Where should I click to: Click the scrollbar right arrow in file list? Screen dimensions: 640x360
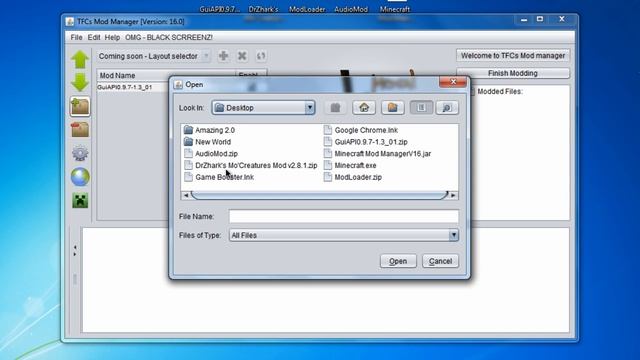pos(453,195)
